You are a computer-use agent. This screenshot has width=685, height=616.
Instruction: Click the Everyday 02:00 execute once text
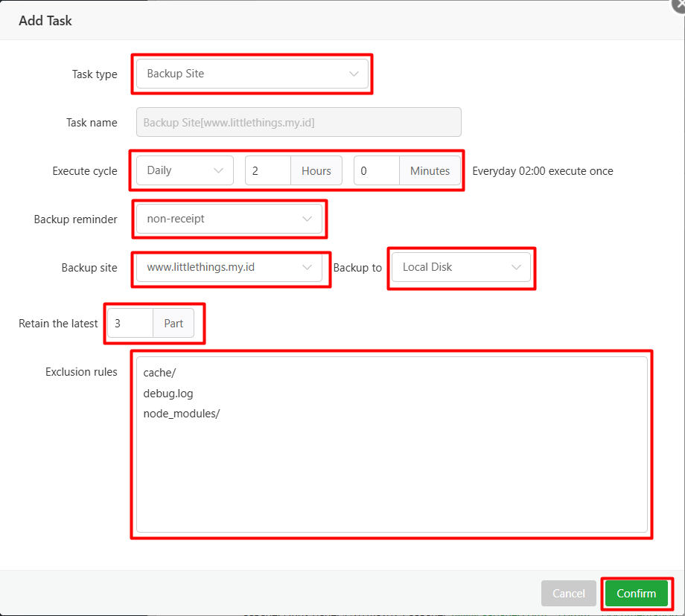click(x=542, y=171)
